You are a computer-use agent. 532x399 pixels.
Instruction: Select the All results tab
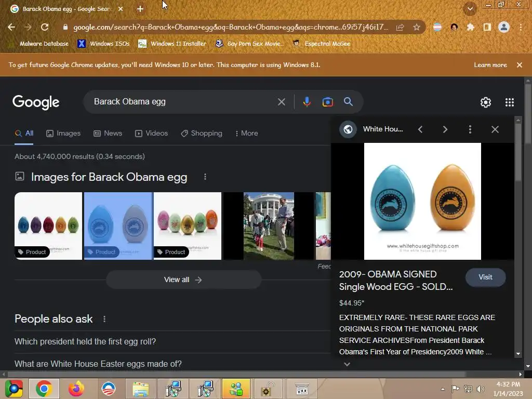coord(24,134)
